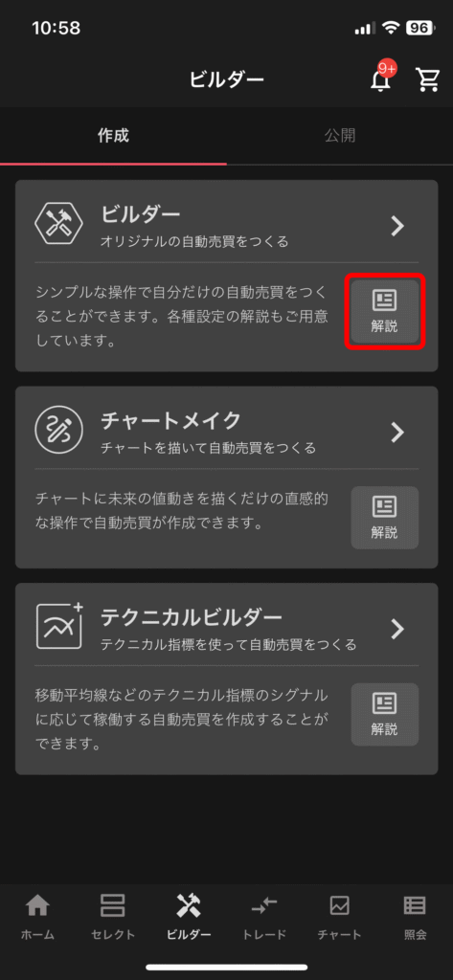The height and width of the screenshot is (980, 453).
Task: Tap the テクニカルビルダー chart-plus icon
Action: (60, 626)
